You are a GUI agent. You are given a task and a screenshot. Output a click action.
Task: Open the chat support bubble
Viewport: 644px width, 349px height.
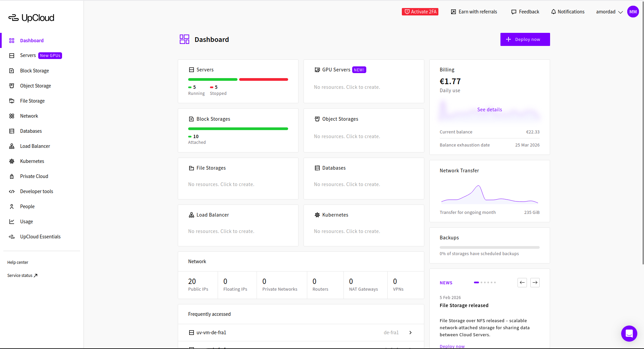pos(629,334)
